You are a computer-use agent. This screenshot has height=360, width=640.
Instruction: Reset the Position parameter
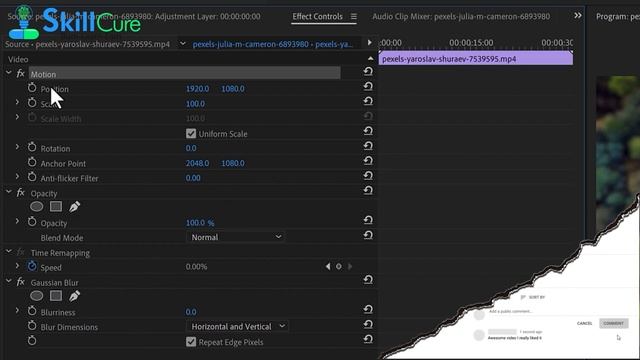coord(368,87)
